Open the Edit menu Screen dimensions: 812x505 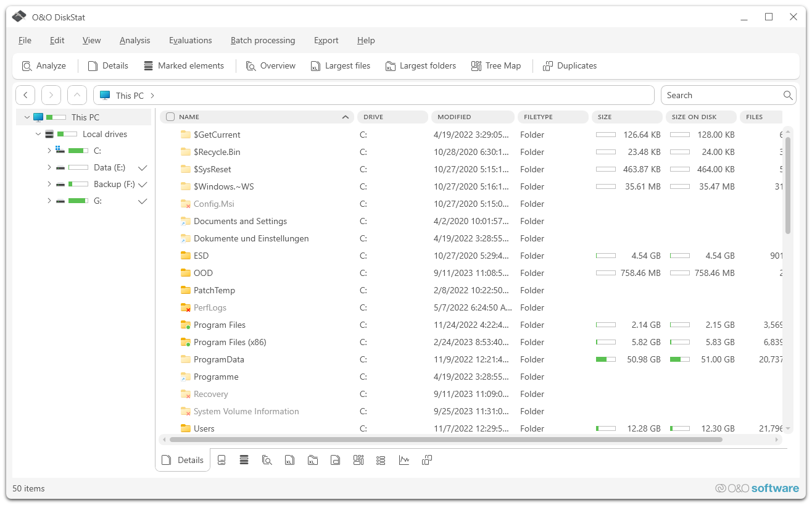(x=57, y=40)
